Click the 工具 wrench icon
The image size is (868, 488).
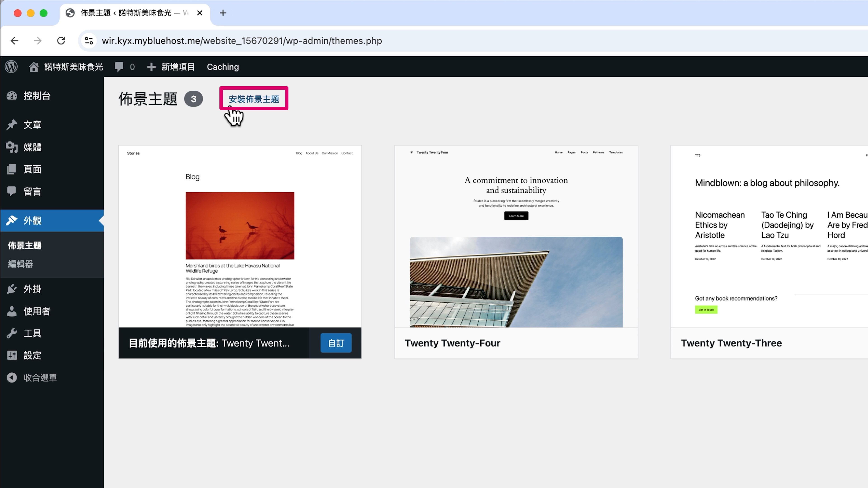[x=12, y=333]
